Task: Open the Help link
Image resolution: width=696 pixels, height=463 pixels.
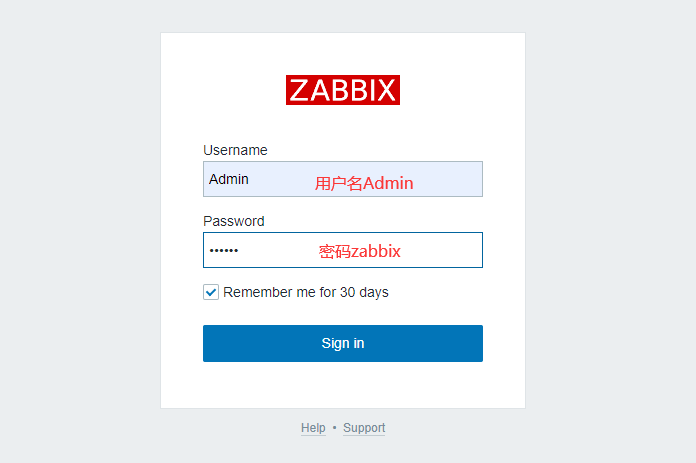Action: [313, 428]
